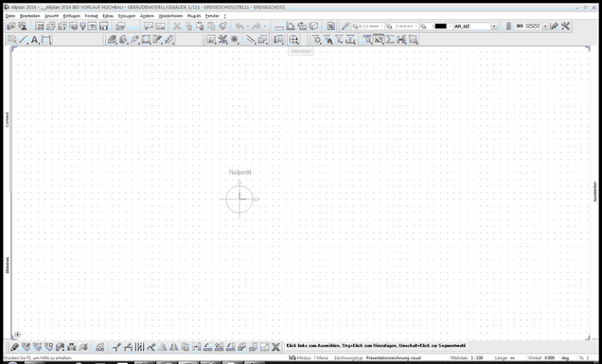Select the Text tool (A icon)

[35, 40]
